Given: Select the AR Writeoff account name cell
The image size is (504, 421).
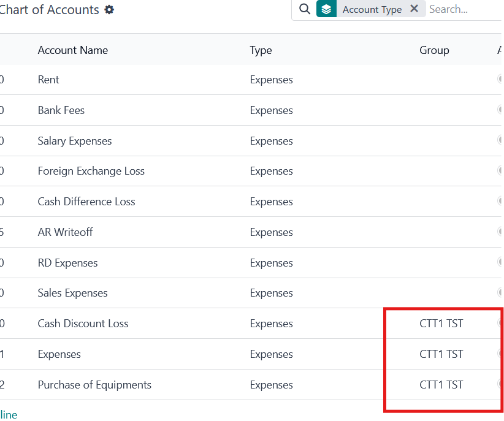Looking at the screenshot, I should click(65, 232).
